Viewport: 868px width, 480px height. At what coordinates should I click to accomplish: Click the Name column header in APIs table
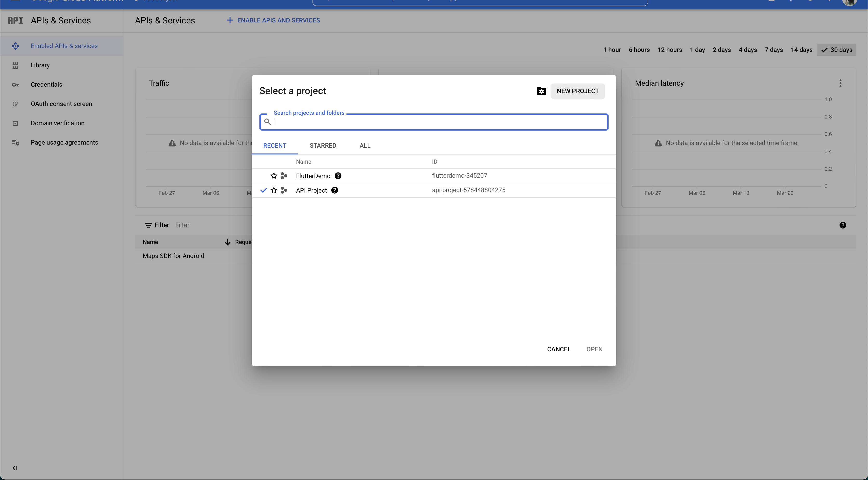[150, 242]
